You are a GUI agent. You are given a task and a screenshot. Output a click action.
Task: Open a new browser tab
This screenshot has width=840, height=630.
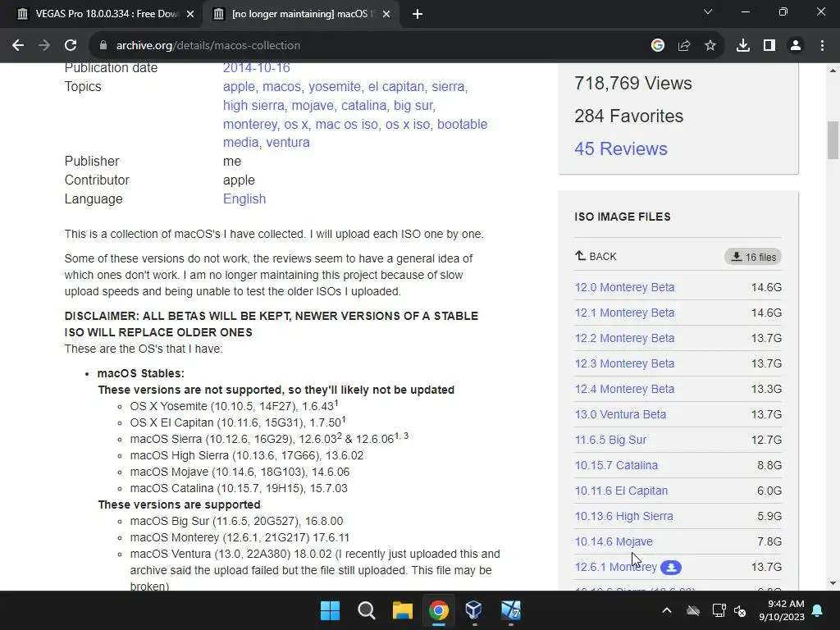pyautogui.click(x=418, y=14)
